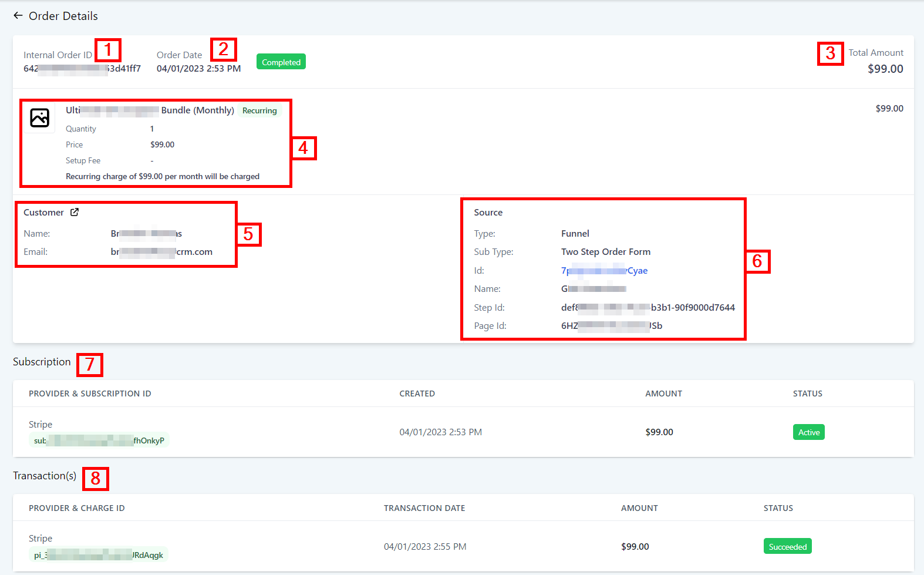Click the Active subscription status badge
924x575 pixels.
[808, 432]
